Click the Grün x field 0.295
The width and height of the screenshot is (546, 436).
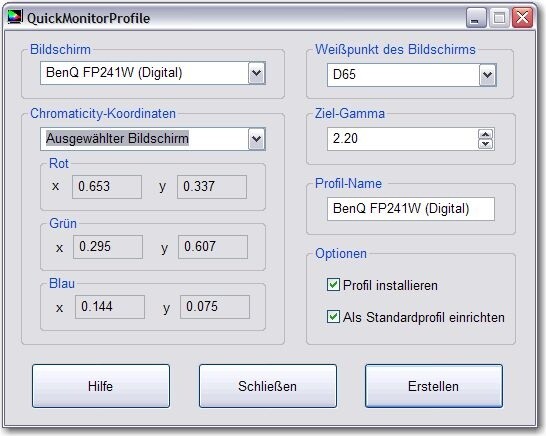(108, 247)
